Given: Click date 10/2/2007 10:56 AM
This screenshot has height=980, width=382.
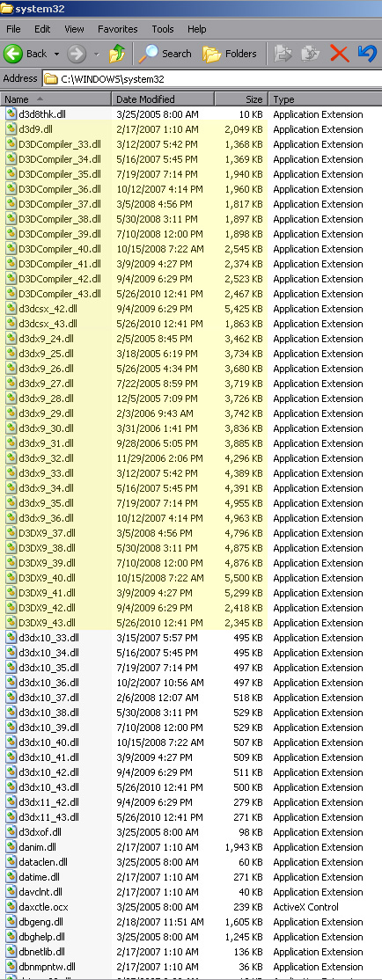Looking at the screenshot, I should click(x=160, y=683).
